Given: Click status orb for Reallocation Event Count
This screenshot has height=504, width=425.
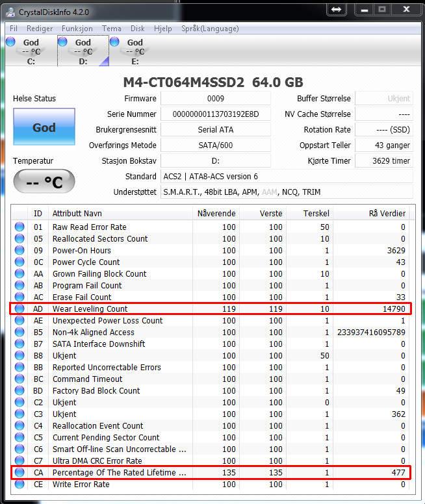Looking at the screenshot, I should click(x=19, y=425).
